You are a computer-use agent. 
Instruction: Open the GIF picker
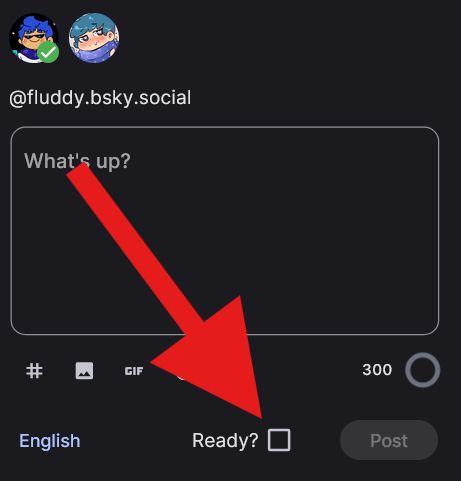pyautogui.click(x=134, y=371)
